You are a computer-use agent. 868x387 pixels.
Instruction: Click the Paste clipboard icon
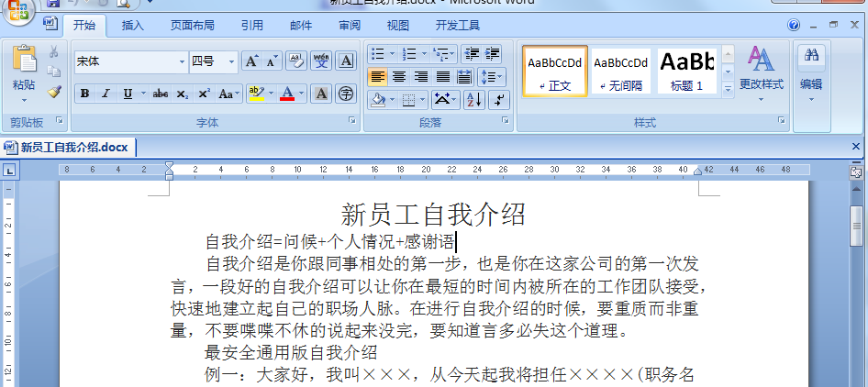[25, 60]
